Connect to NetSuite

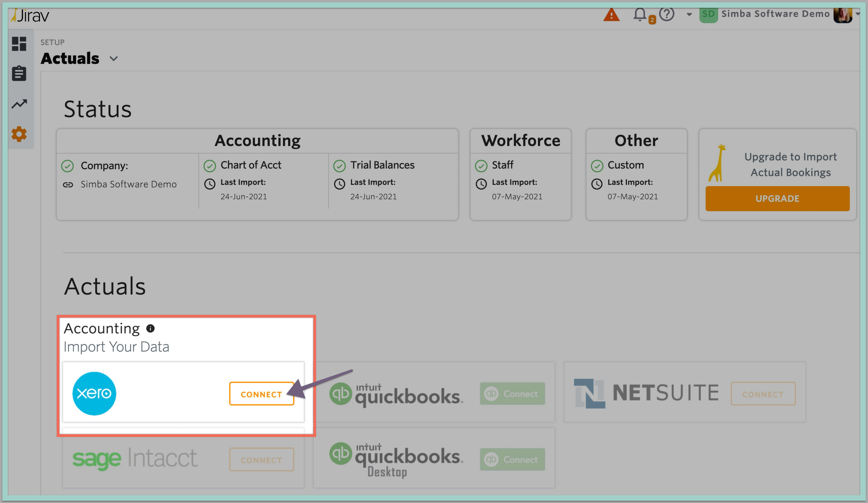763,394
